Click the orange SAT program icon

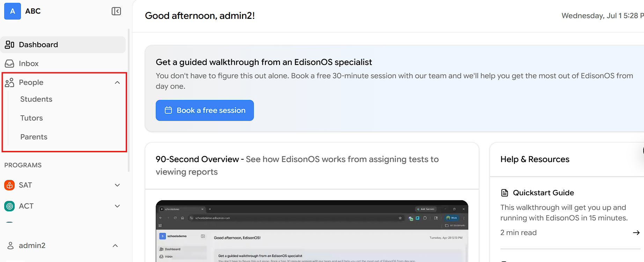point(9,185)
